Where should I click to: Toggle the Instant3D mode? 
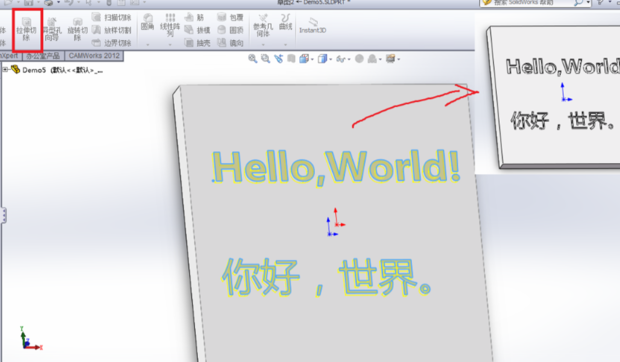(x=313, y=25)
